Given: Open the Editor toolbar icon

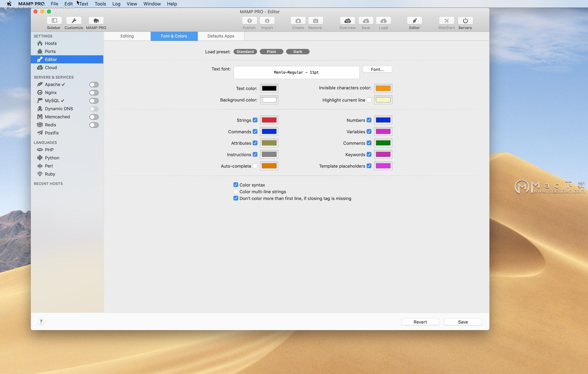Looking at the screenshot, I should point(415,21).
